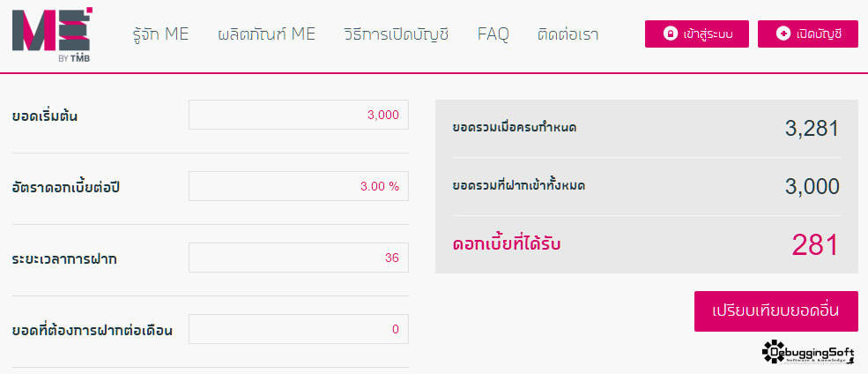868x374 pixels.
Task: Select the ระยะเวลาการฝาก field showing 36
Action: (299, 258)
